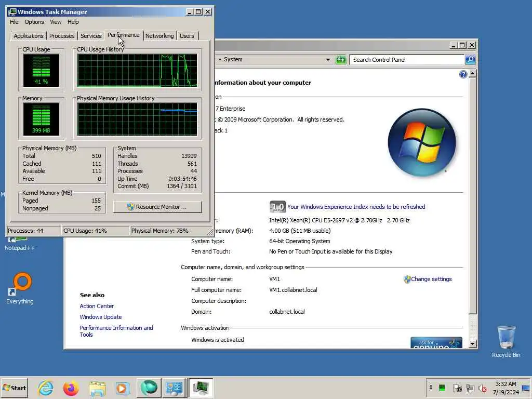Open the Action Center link under See also
The width and height of the screenshot is (532, 399).
click(97, 305)
